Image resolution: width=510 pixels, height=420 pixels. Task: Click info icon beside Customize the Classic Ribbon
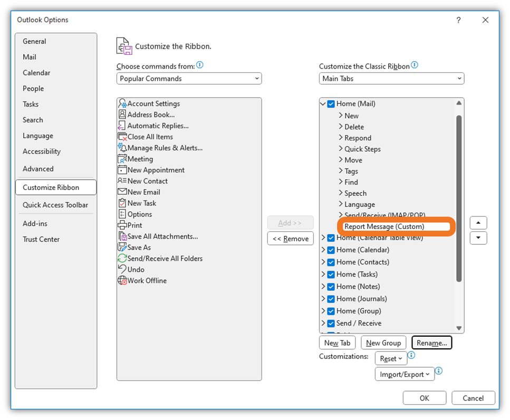pyautogui.click(x=415, y=65)
